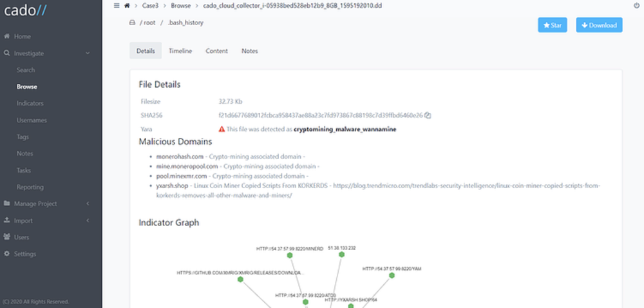Click the Users people icon
644x308 pixels.
point(6,237)
